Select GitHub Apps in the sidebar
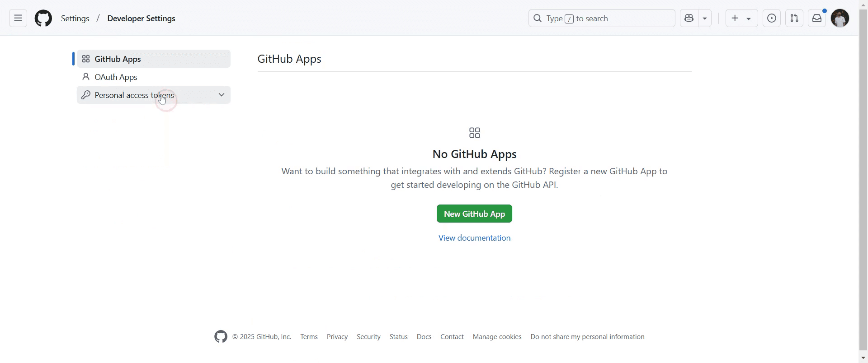This screenshot has height=363, width=868. [154, 59]
